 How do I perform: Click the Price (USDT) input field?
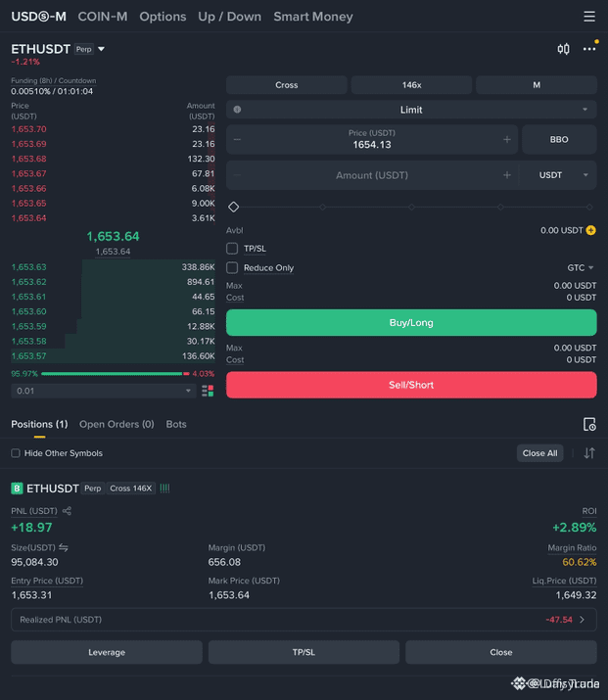tap(372, 139)
